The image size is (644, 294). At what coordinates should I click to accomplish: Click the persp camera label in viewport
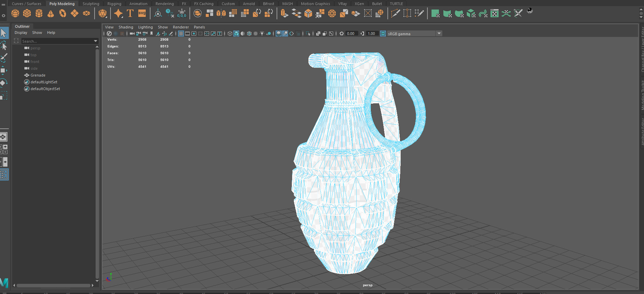[x=368, y=285]
